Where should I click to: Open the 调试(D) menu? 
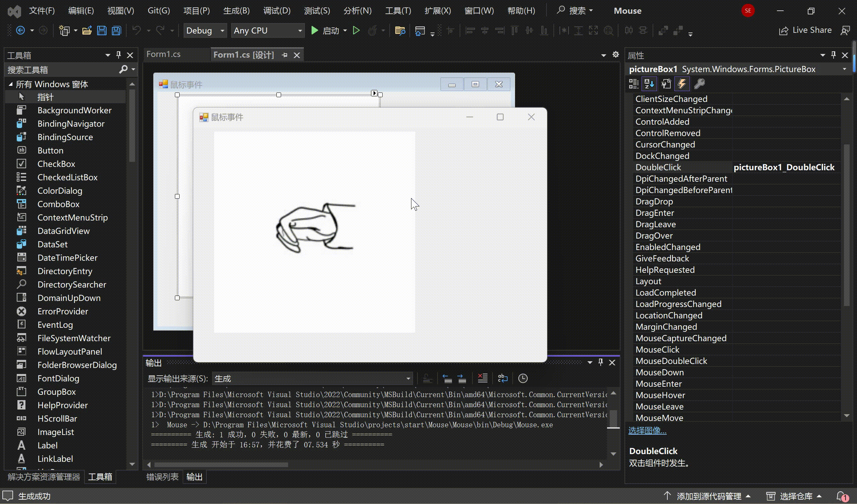pos(276,10)
